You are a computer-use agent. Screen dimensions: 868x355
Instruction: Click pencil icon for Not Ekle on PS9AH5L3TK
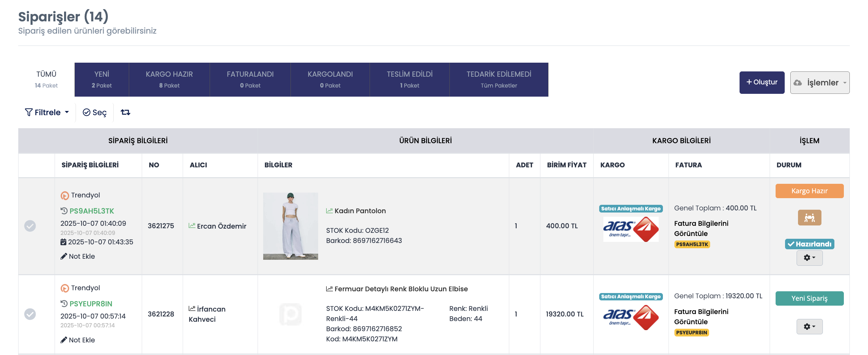click(x=64, y=256)
